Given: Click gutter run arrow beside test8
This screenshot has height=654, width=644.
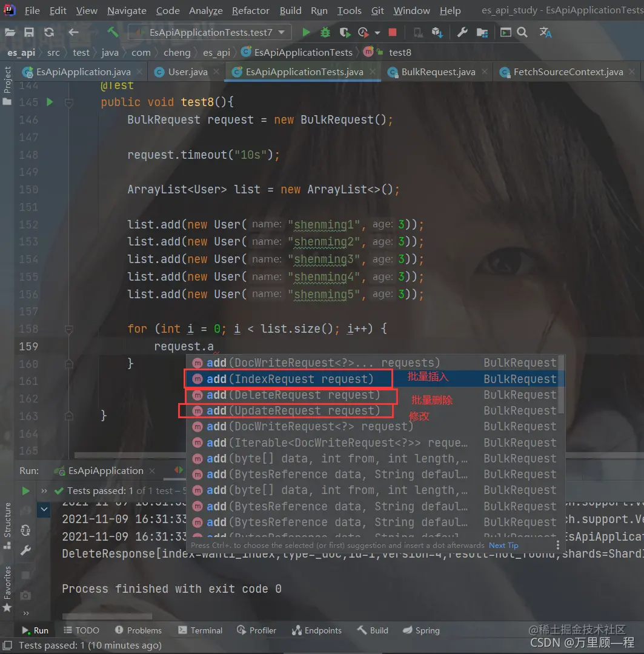Looking at the screenshot, I should 50,102.
